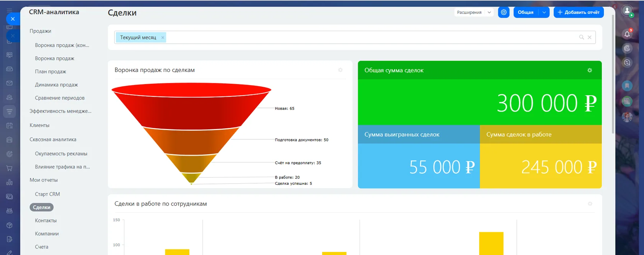644x255 pixels.
Task: Click the box package icon in left rail
Action: pyautogui.click(x=10, y=225)
